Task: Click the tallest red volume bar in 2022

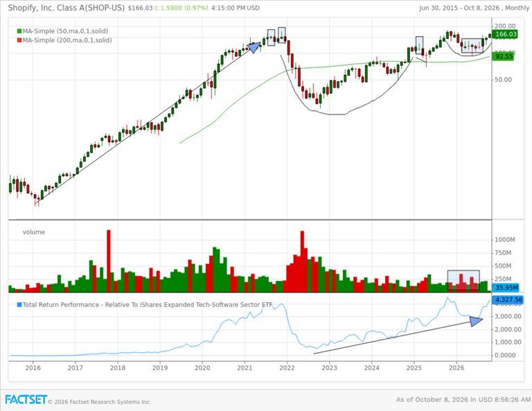Action: pyautogui.click(x=302, y=261)
